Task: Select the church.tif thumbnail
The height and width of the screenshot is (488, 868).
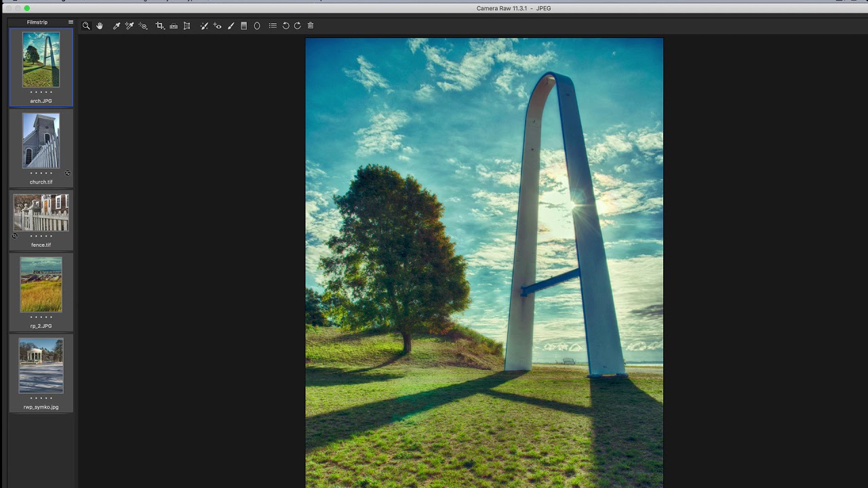Action: [41, 140]
